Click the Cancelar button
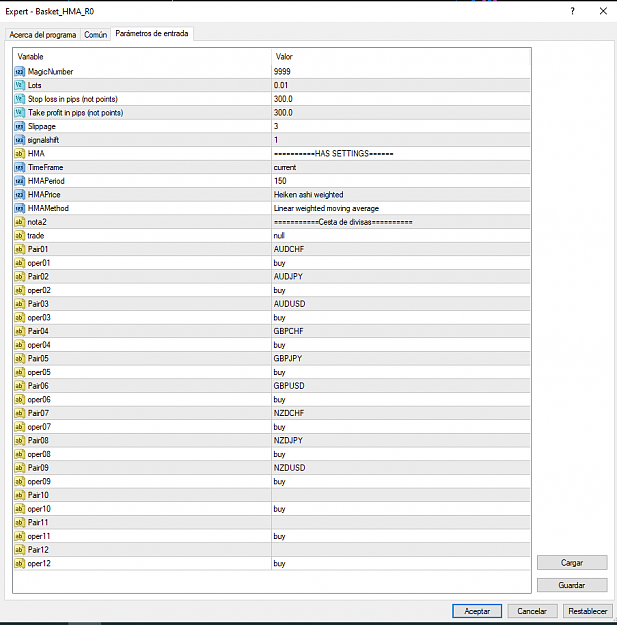 pos(532,611)
